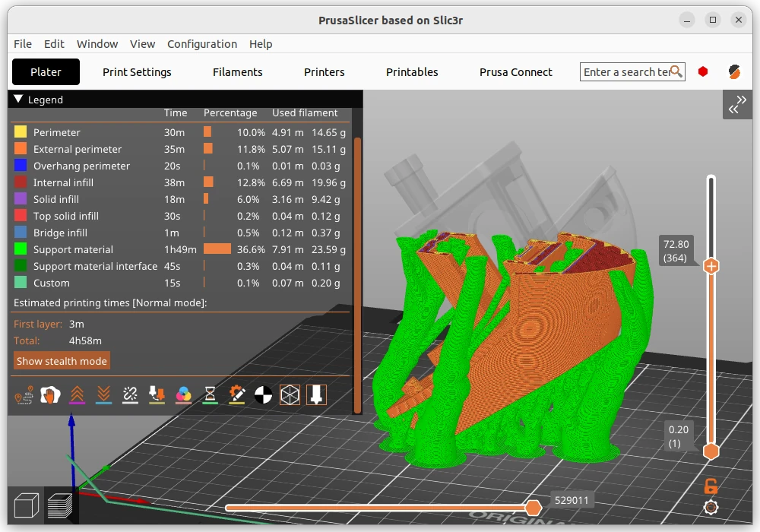760x532 pixels.
Task: Toggle Shells visibility (wireframe cube icon)
Action: click(290, 395)
